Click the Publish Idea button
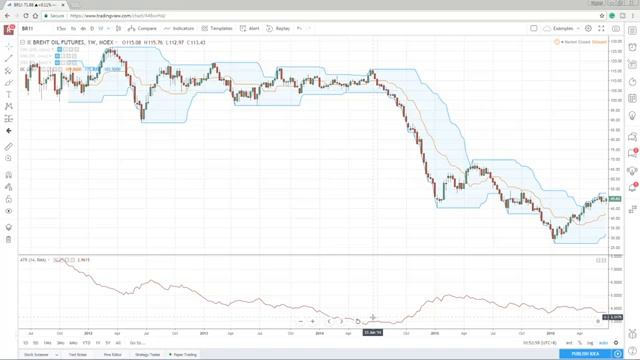Viewport: 640px width, 360px height. [585, 353]
